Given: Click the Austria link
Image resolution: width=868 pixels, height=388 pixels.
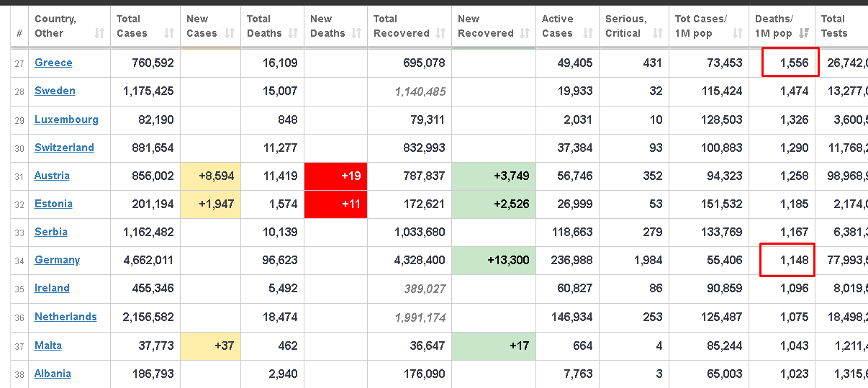Looking at the screenshot, I should (52, 176).
